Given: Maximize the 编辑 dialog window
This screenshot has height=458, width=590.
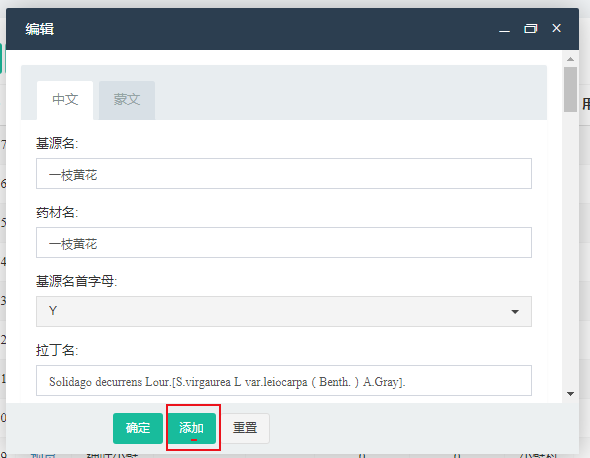Looking at the screenshot, I should pyautogui.click(x=531, y=29).
